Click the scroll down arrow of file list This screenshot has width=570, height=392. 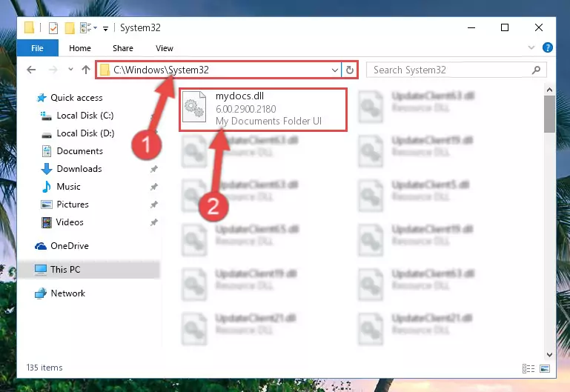tap(549, 355)
